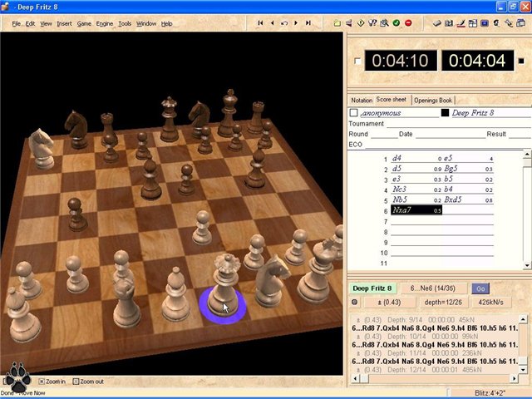Click engine pane scroll down arrow

click(x=523, y=370)
